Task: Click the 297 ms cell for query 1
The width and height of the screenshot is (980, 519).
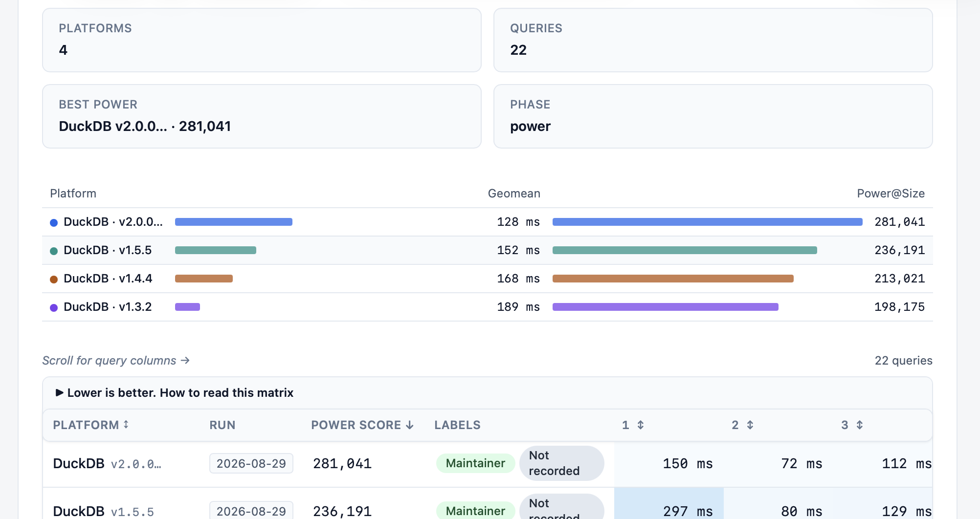Action: click(669, 503)
